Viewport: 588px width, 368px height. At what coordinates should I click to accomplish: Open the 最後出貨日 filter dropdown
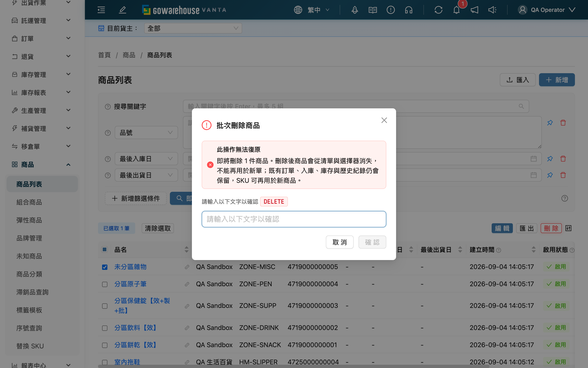click(x=146, y=175)
